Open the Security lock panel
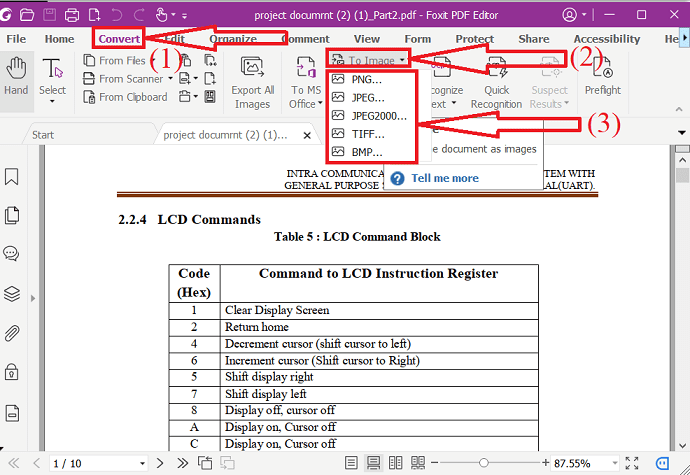 11,372
